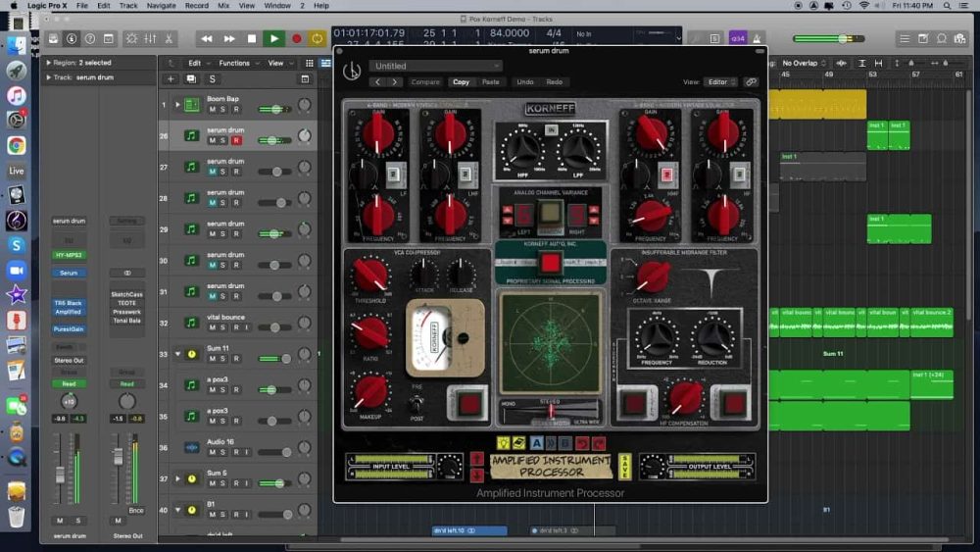Collapse the Sum 11 track stack
This screenshot has width=980, height=552.
[177, 354]
